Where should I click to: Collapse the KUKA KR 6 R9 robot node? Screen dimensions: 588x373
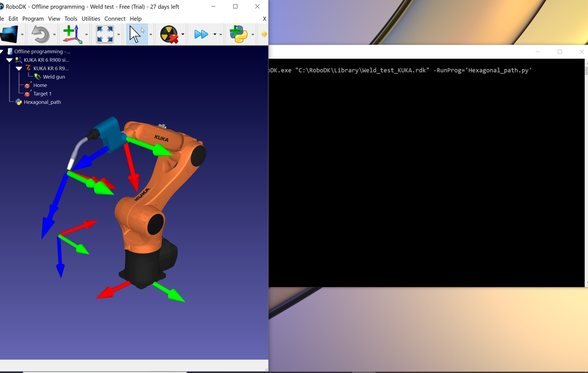[x=19, y=69]
